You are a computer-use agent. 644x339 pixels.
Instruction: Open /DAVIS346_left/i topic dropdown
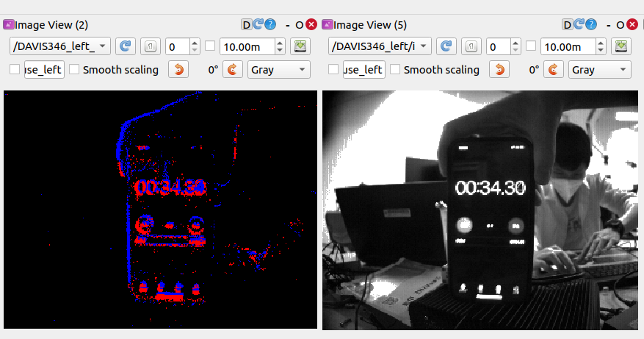380,46
